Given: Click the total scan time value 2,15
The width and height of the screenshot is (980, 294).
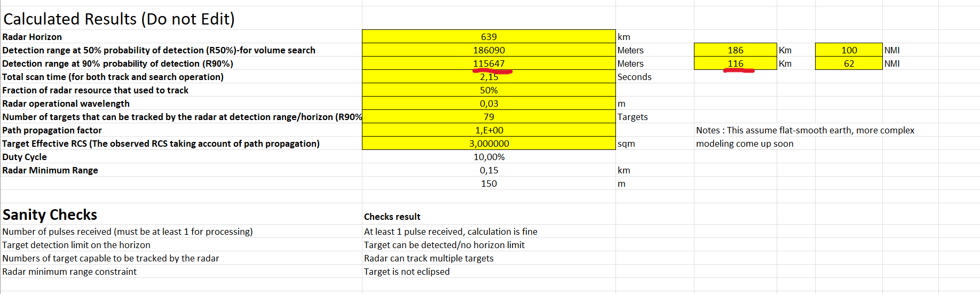Looking at the screenshot, I should 488,77.
